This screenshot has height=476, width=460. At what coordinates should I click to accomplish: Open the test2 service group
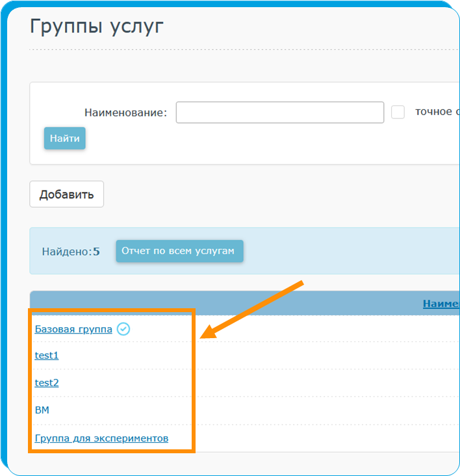click(x=47, y=383)
